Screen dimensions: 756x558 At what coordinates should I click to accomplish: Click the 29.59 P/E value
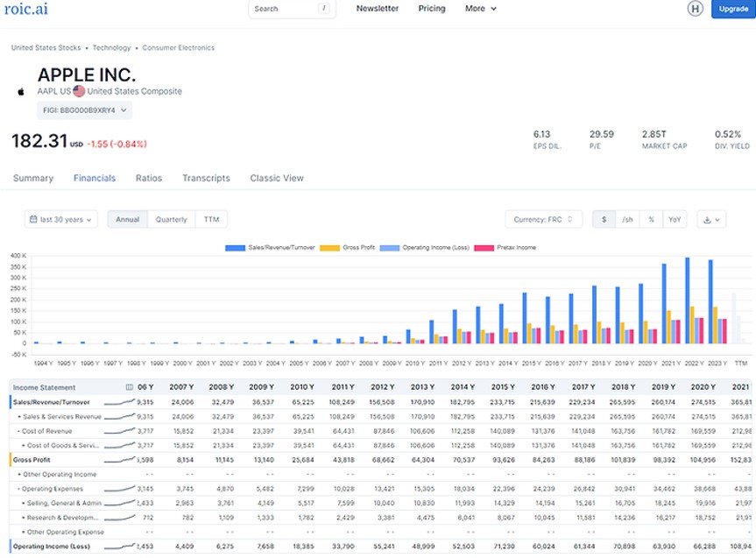click(x=602, y=134)
